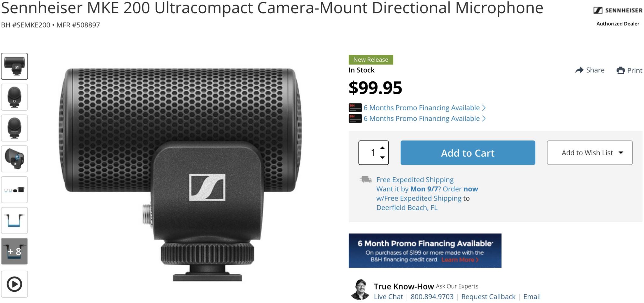The image size is (644, 303).
Task: Add microphone to cart
Action: [x=468, y=153]
